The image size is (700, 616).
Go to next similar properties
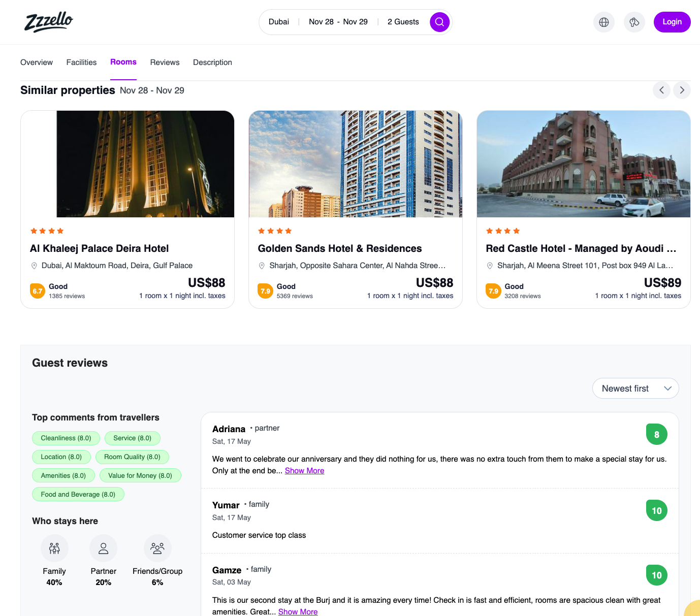pyautogui.click(x=682, y=90)
